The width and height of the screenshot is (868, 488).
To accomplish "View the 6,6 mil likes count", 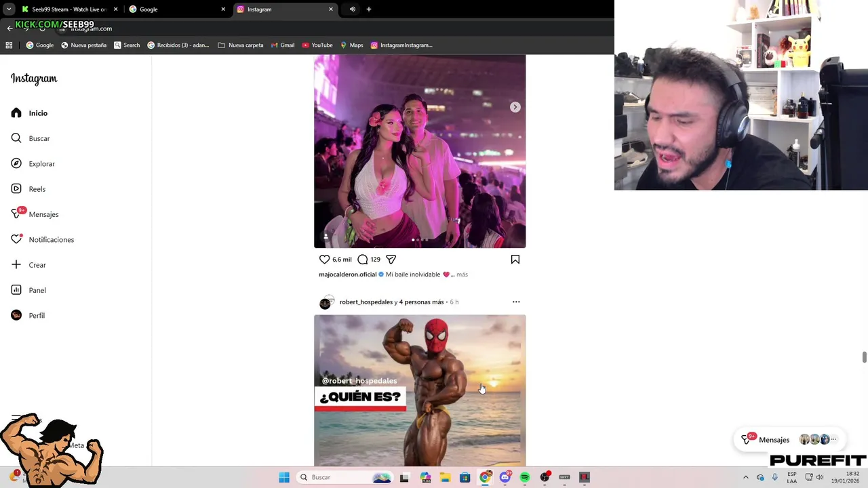I will pyautogui.click(x=342, y=260).
